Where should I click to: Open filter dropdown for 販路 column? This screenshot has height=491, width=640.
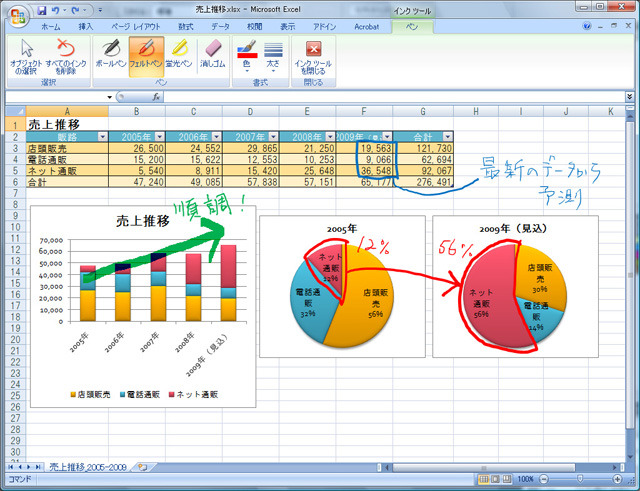pyautogui.click(x=102, y=137)
